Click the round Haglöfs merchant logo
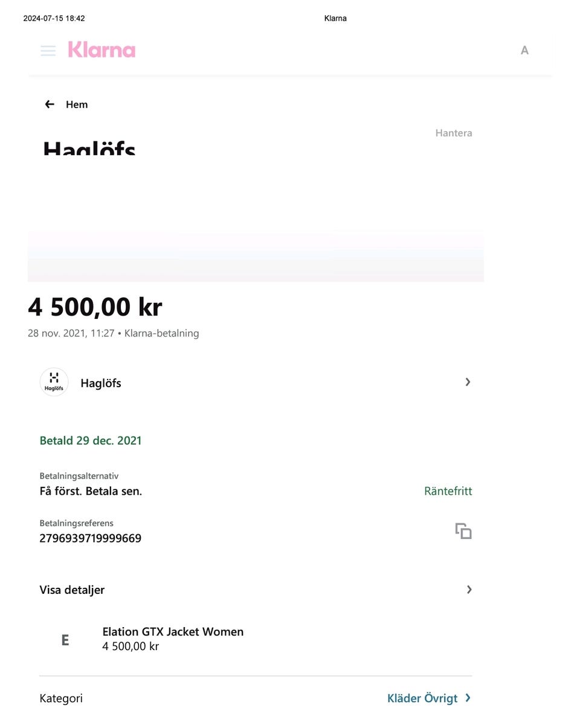The height and width of the screenshot is (728, 580). point(54,382)
